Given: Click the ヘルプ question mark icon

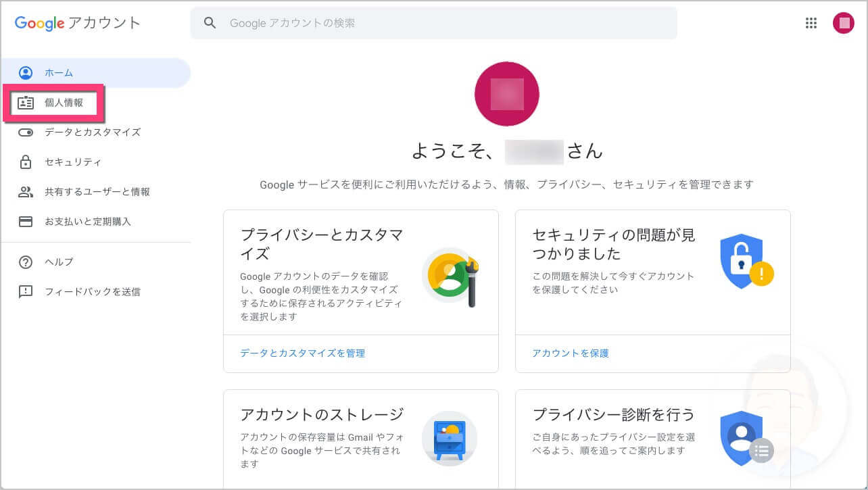Looking at the screenshot, I should pos(26,262).
